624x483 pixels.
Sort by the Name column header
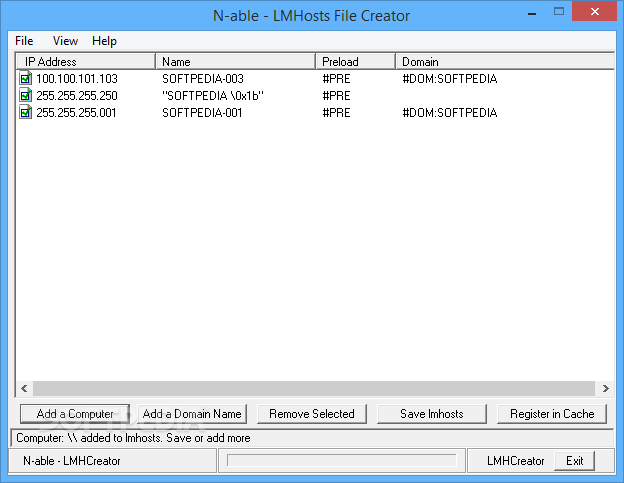[236, 62]
